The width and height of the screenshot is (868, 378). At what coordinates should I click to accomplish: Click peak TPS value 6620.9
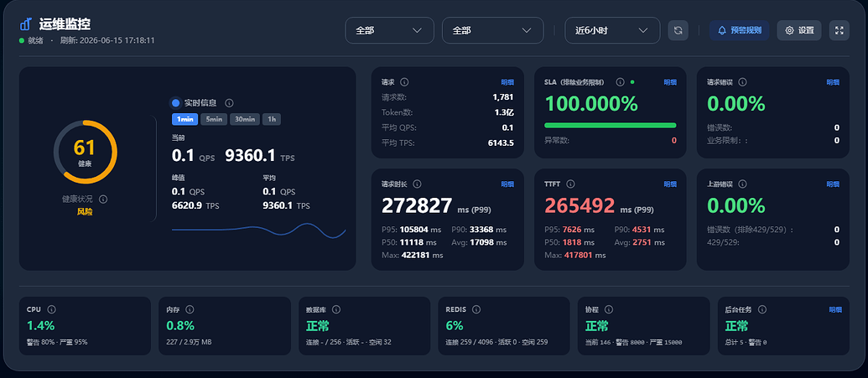(x=187, y=205)
